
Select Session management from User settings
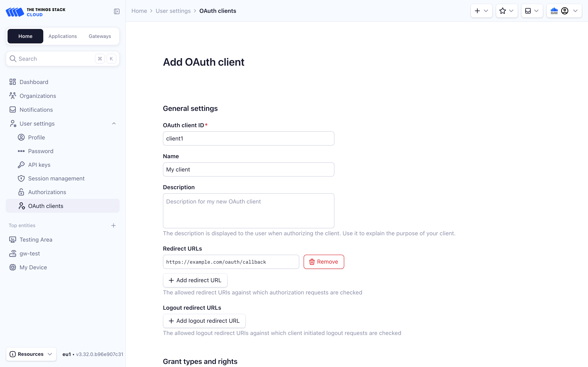[x=56, y=178]
